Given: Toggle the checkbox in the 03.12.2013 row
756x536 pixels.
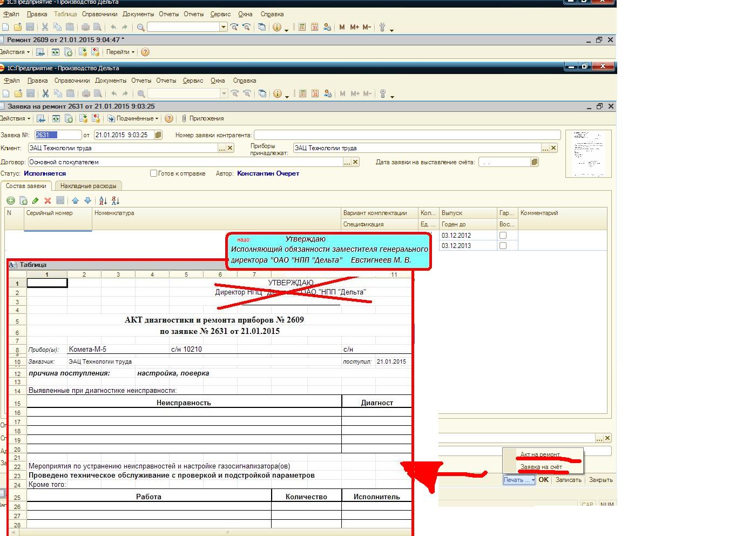Looking at the screenshot, I should click(503, 246).
